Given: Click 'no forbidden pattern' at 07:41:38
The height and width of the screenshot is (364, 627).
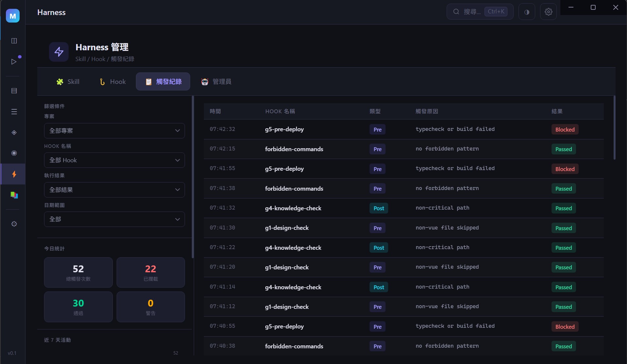Looking at the screenshot, I should pos(447,188).
